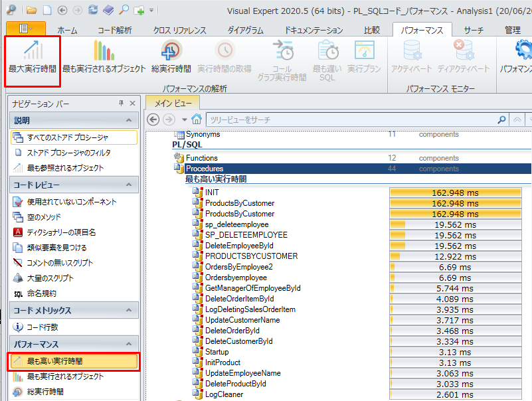
Task: Click the 162.948 ms bar for INIT
Action: pyautogui.click(x=456, y=193)
